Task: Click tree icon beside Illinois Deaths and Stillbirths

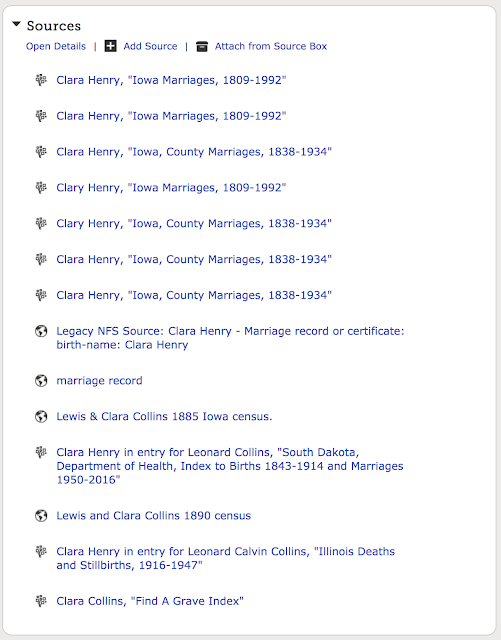Action: (41, 551)
